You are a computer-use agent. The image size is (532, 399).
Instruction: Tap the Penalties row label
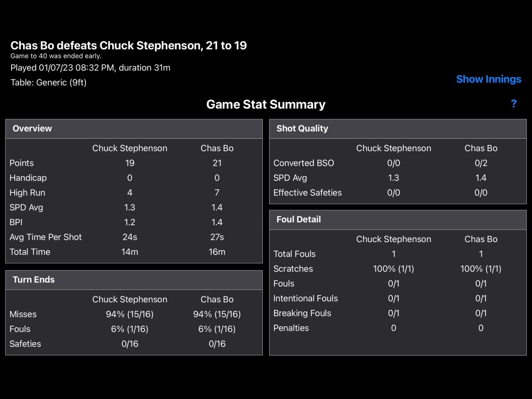point(291,328)
